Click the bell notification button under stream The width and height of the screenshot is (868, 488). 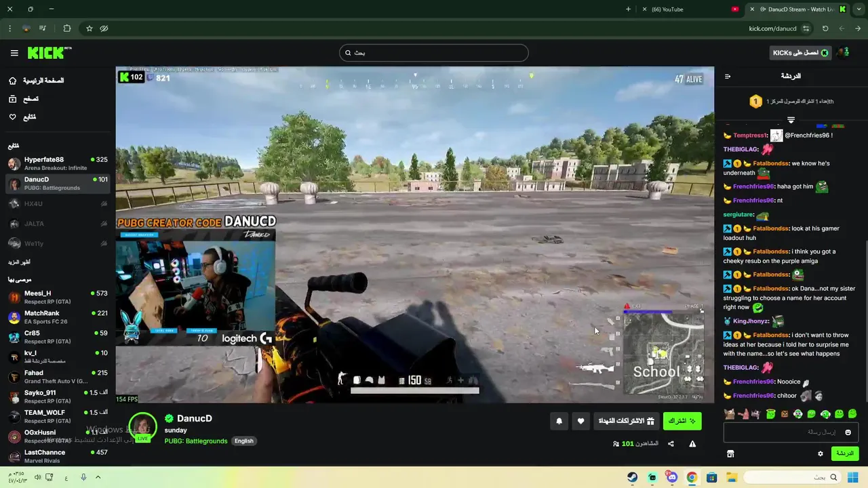(559, 421)
